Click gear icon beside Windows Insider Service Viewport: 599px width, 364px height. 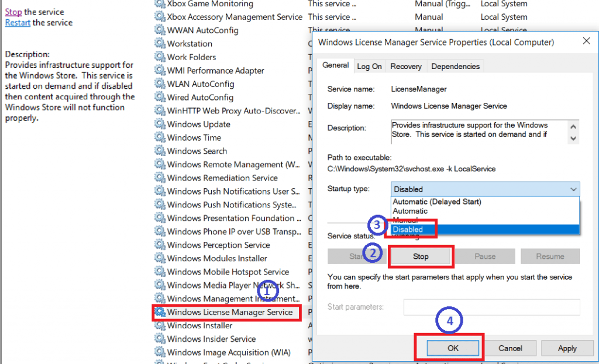[x=160, y=338]
